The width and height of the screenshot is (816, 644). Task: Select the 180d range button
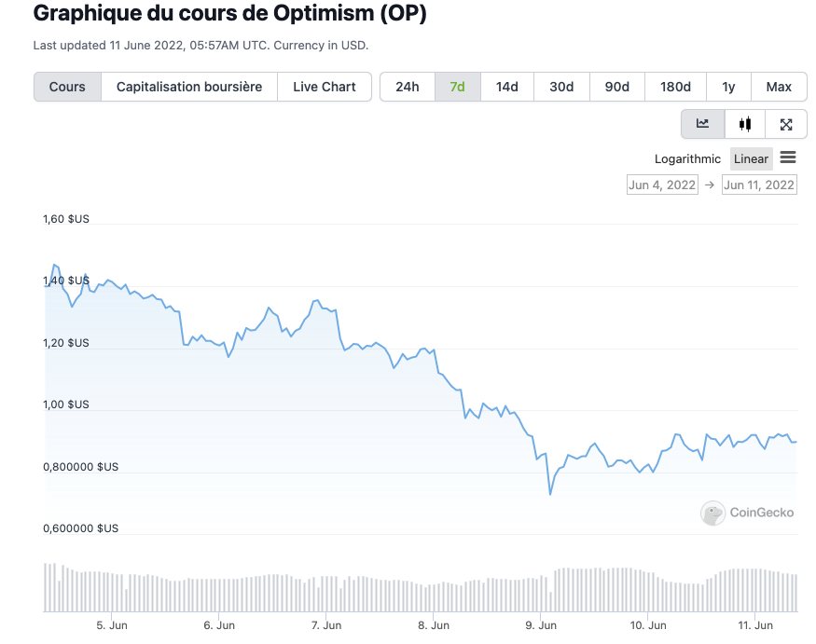675,87
